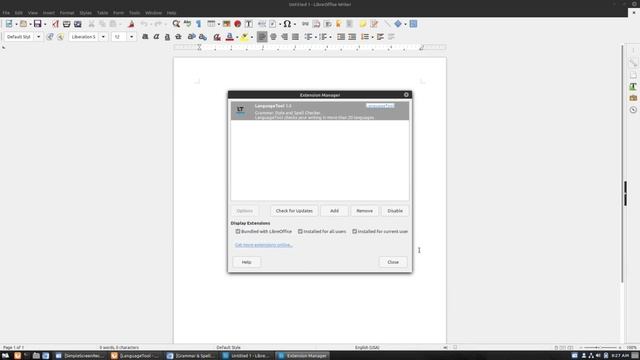
Task: Select Align Left paragraph icon
Action: tap(262, 37)
